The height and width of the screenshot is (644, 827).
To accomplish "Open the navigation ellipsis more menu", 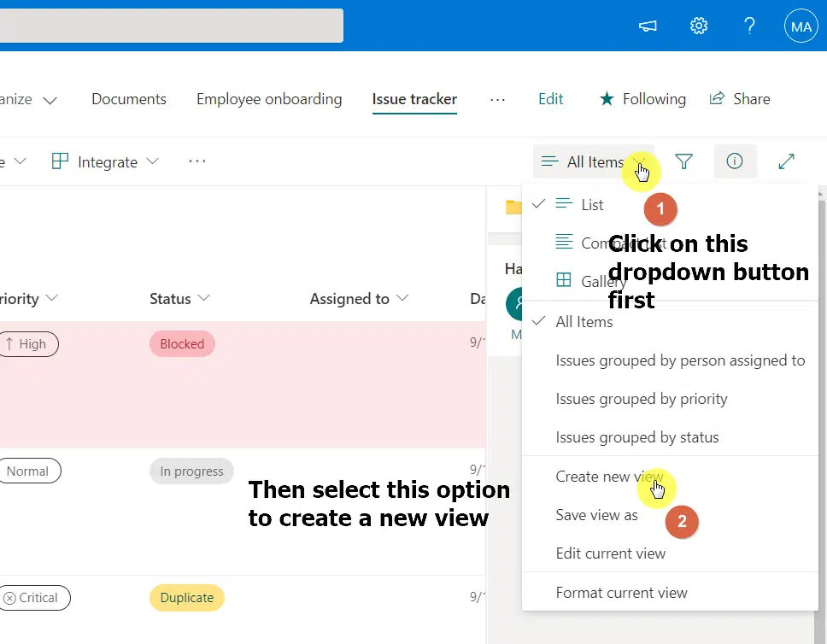I will tap(497, 99).
